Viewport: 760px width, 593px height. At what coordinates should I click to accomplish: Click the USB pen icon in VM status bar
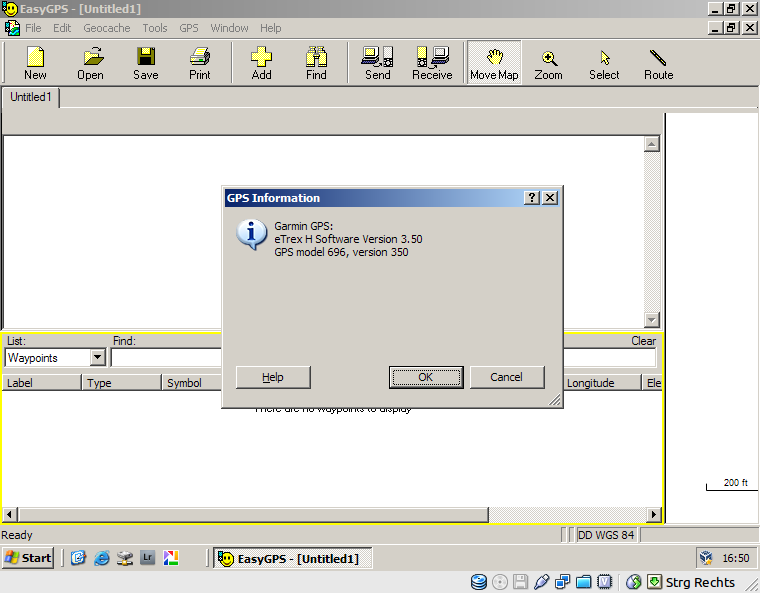point(541,582)
